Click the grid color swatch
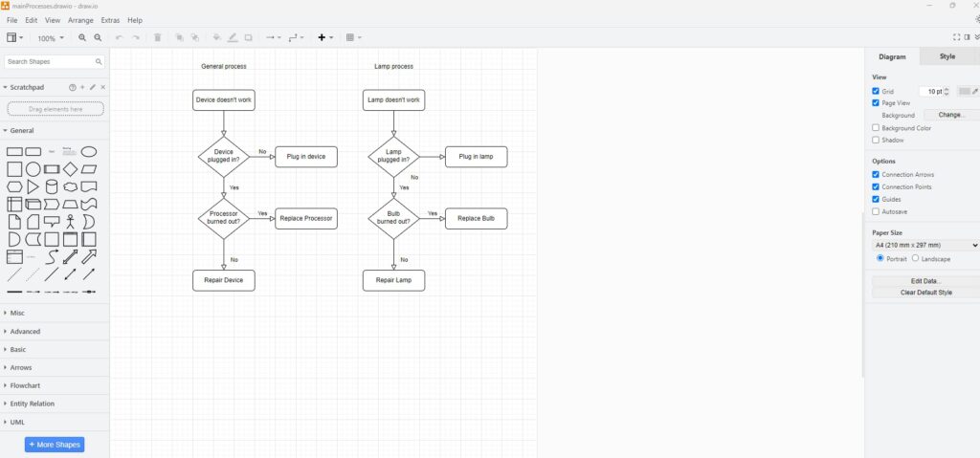This screenshot has height=458, width=980. click(x=965, y=91)
